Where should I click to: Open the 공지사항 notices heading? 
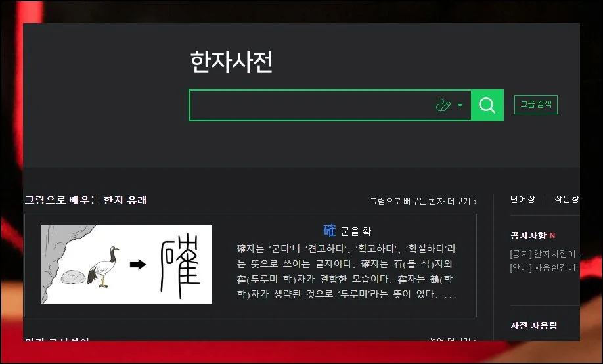(528, 235)
